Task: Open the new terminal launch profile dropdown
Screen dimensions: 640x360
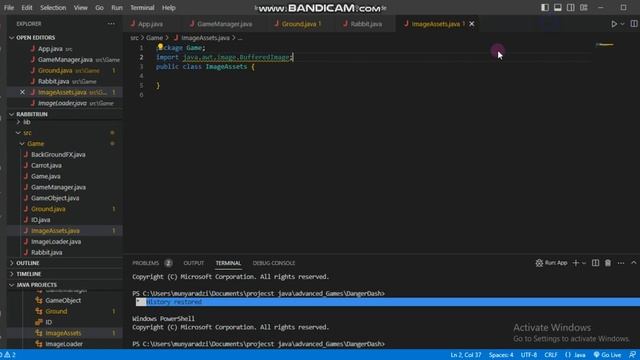Action: coord(584,263)
